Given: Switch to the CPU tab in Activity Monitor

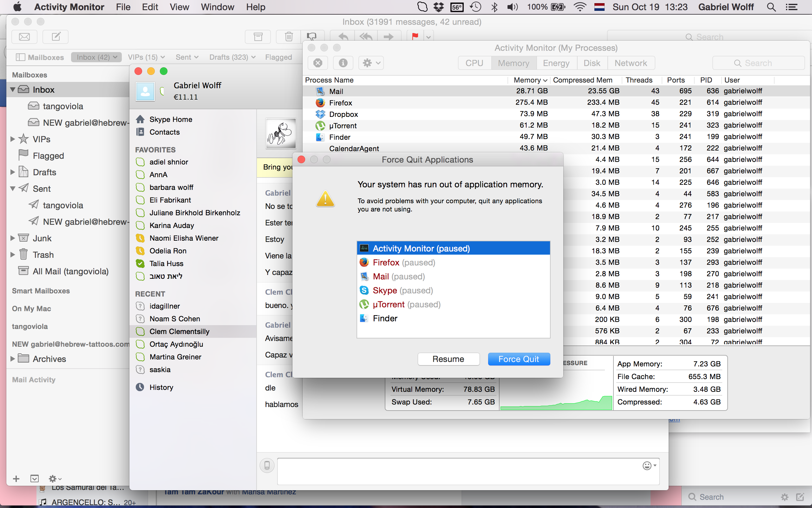Looking at the screenshot, I should tap(475, 63).
